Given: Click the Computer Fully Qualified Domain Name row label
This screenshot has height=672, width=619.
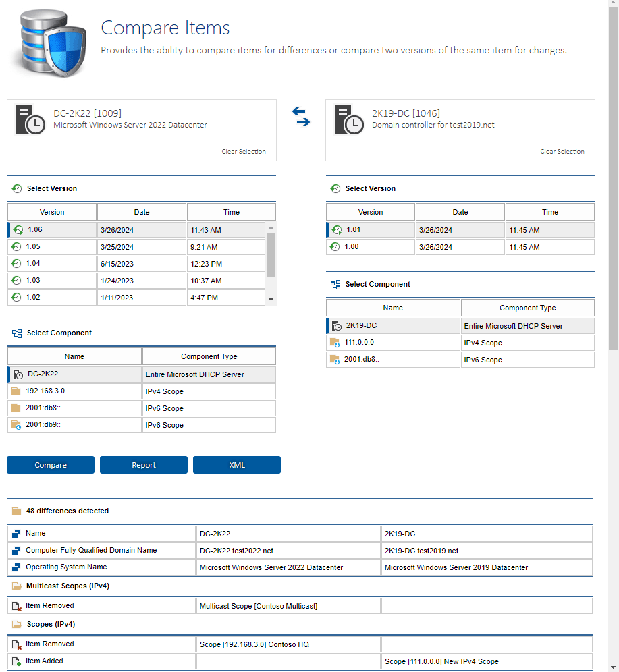Looking at the screenshot, I should click(x=91, y=551).
